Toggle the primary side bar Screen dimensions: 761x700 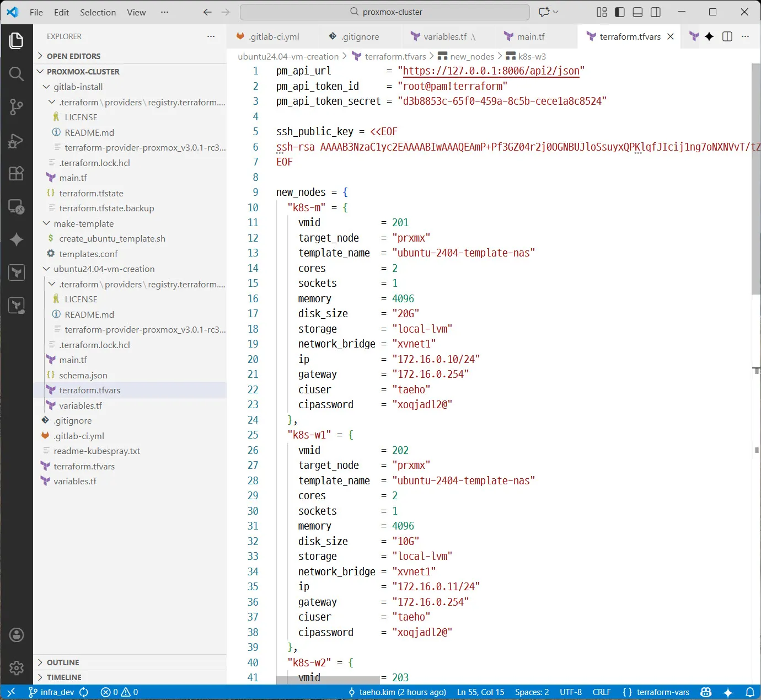coord(620,12)
